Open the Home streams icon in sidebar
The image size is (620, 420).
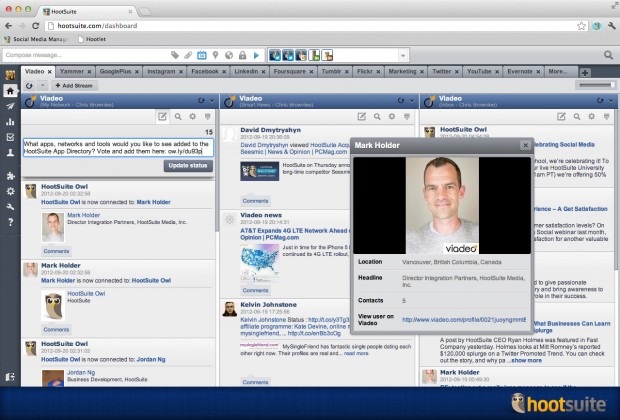(10, 91)
